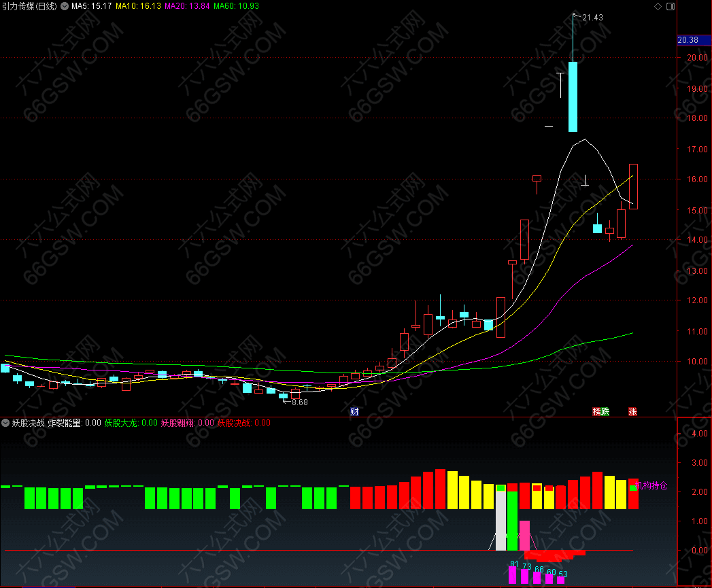Click the 13.00 price axis label
Screen dimensions: 712x588
[697, 271]
